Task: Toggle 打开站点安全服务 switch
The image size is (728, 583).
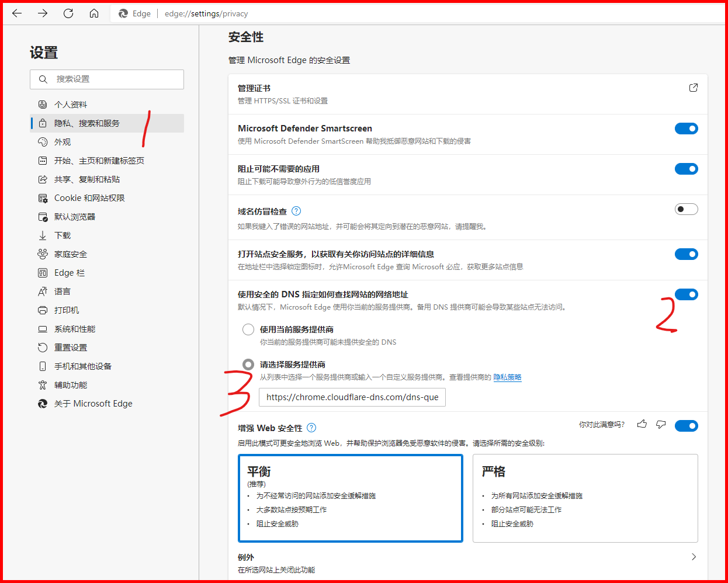Action: tap(687, 254)
